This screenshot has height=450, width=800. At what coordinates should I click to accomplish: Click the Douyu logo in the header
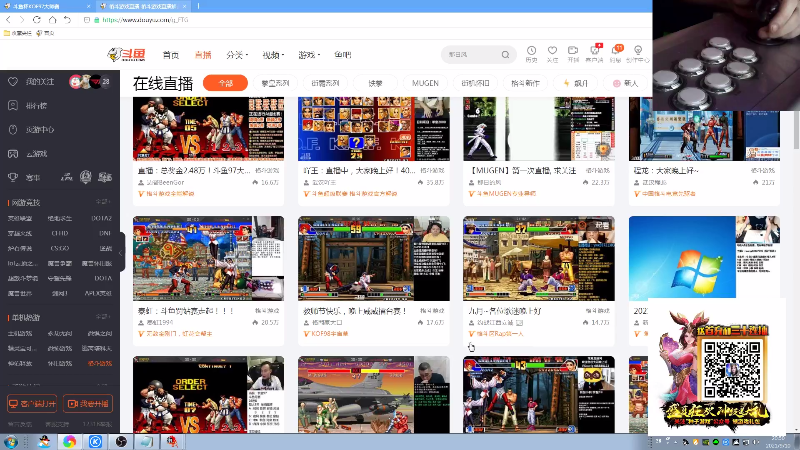[127, 54]
